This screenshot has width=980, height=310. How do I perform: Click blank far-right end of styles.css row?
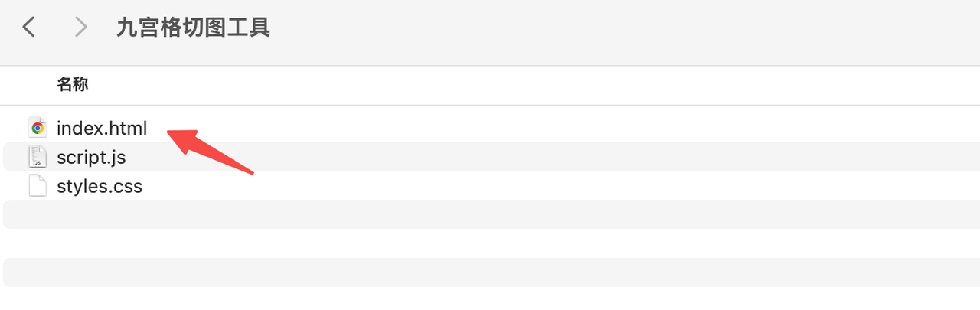pos(919,186)
